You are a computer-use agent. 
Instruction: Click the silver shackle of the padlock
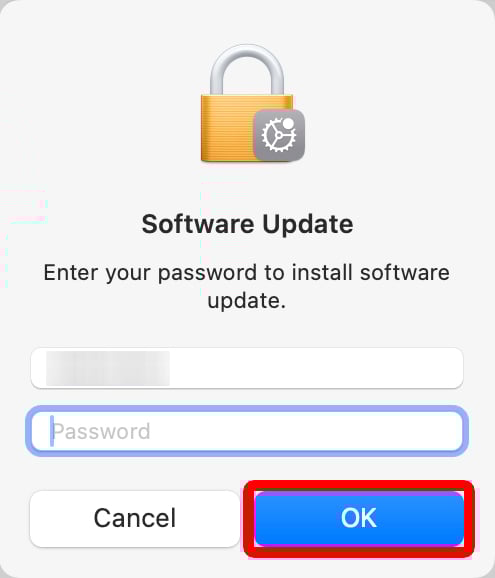[x=247, y=69]
